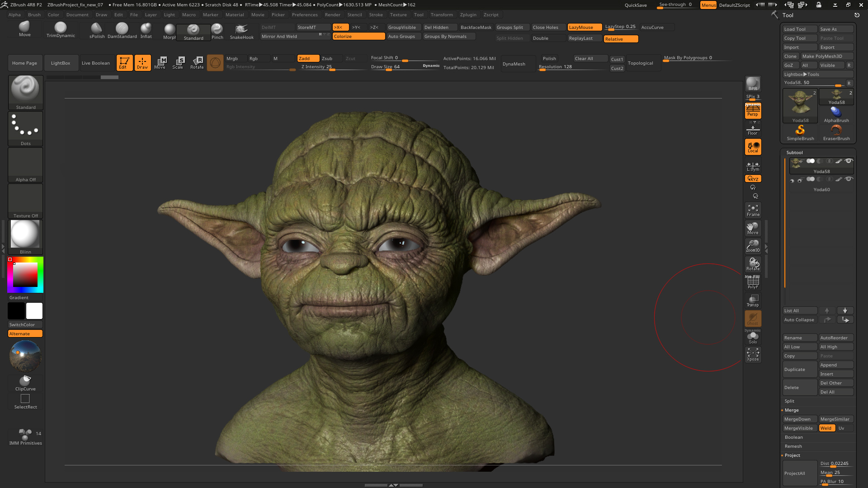Select the TrimDynamic brush
868x488 pixels.
[x=61, y=30]
